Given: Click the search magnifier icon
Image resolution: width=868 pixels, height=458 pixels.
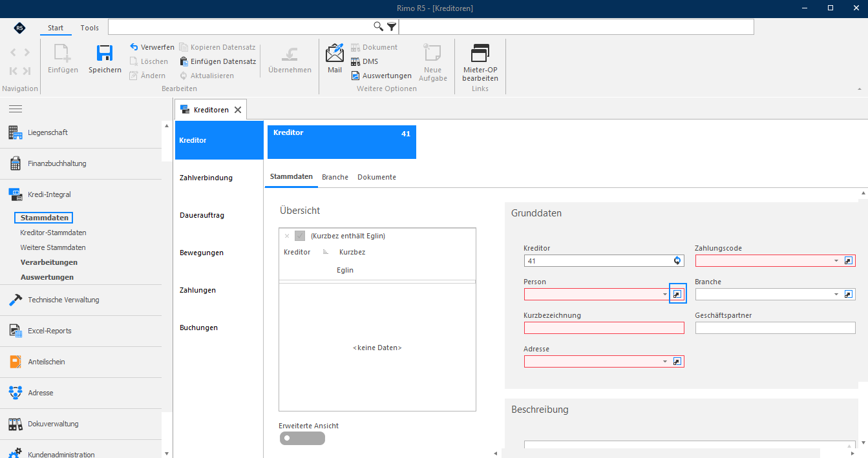Looking at the screenshot, I should [379, 26].
